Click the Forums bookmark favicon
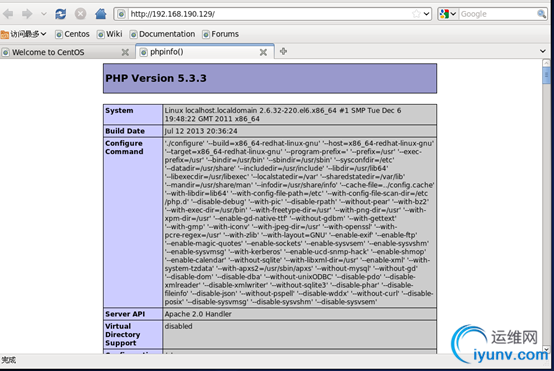The height and width of the screenshot is (371, 554). (x=206, y=34)
